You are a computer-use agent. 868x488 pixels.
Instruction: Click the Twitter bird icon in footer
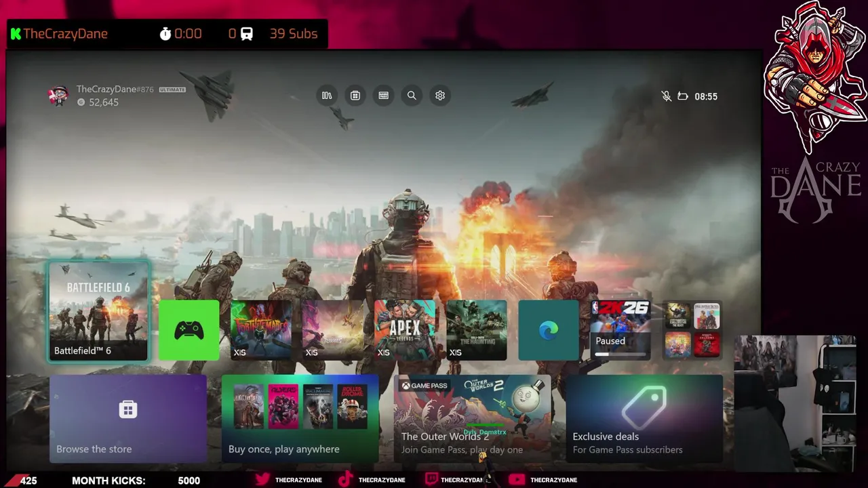(x=262, y=480)
